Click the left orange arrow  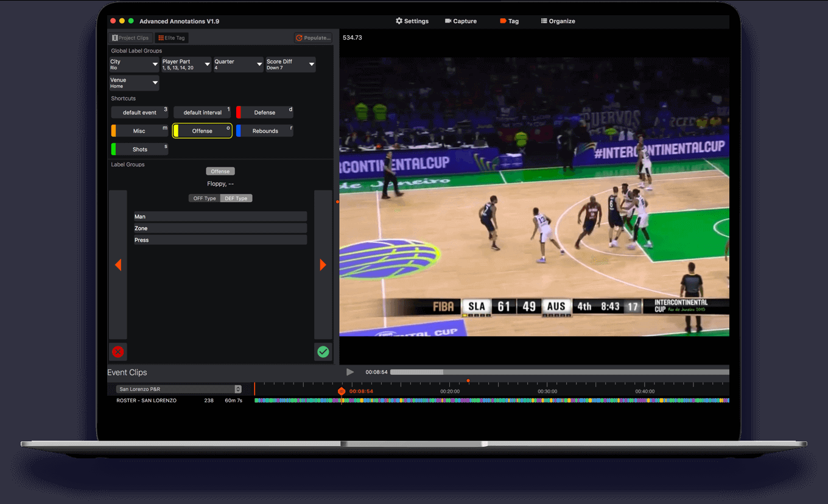[x=118, y=265]
